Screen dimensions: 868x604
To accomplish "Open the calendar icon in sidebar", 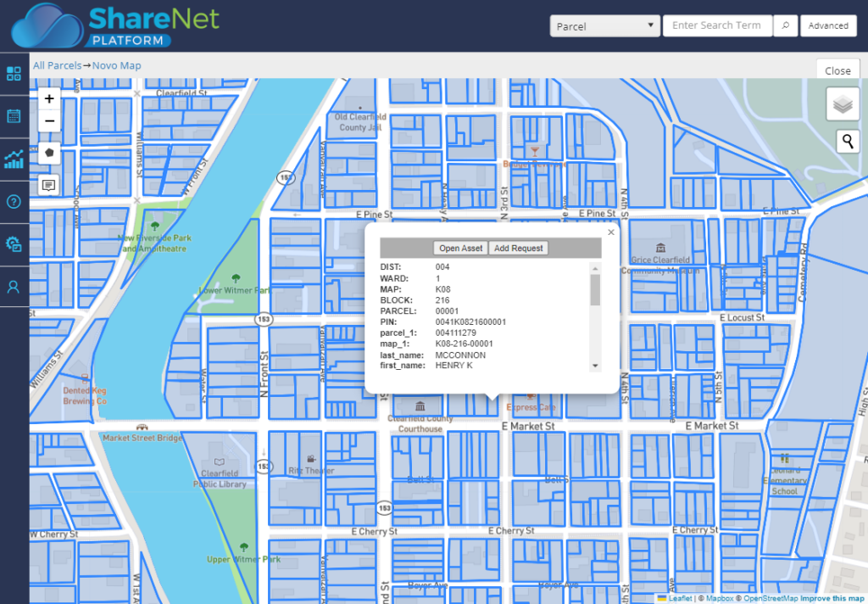I will click(14, 116).
